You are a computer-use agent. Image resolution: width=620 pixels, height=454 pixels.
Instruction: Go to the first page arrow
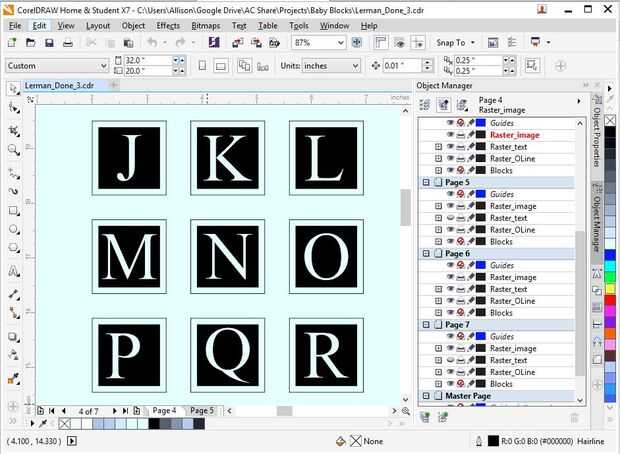[52, 411]
